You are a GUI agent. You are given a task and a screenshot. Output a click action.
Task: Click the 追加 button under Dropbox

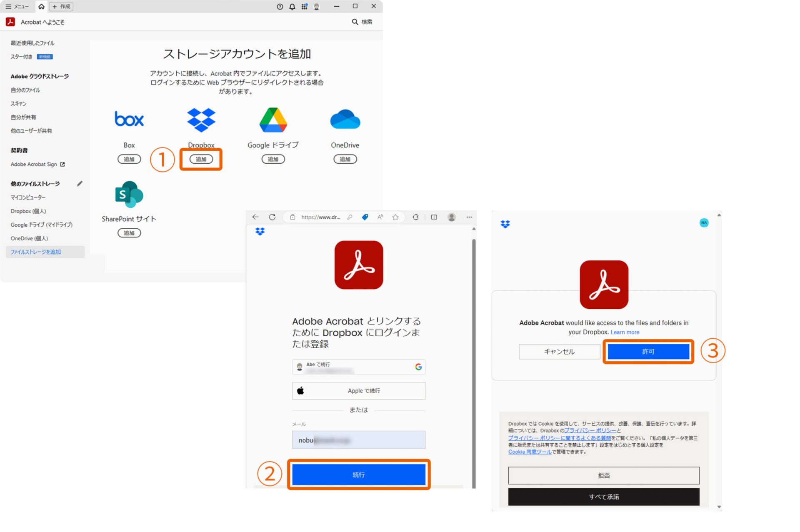(x=201, y=159)
